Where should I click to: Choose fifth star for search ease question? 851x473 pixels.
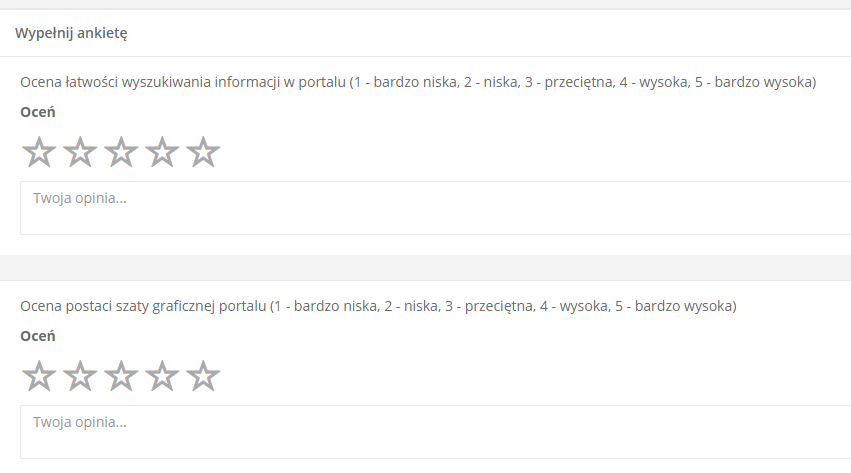[203, 152]
